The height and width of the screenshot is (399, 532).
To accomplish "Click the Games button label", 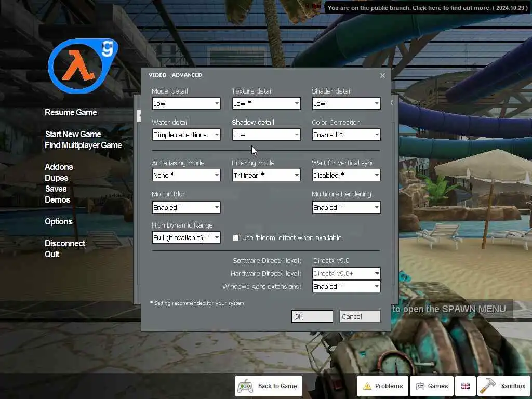I will tap(438, 386).
